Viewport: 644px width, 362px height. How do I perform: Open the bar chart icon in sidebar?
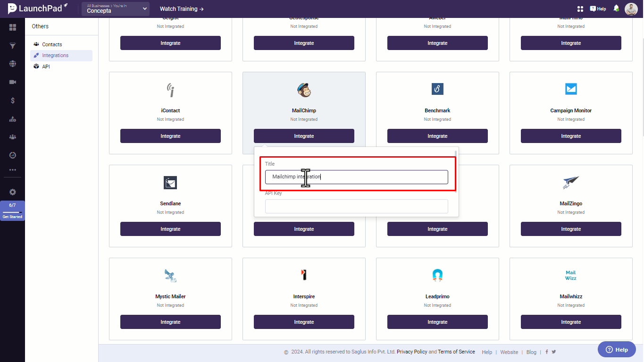point(13,119)
